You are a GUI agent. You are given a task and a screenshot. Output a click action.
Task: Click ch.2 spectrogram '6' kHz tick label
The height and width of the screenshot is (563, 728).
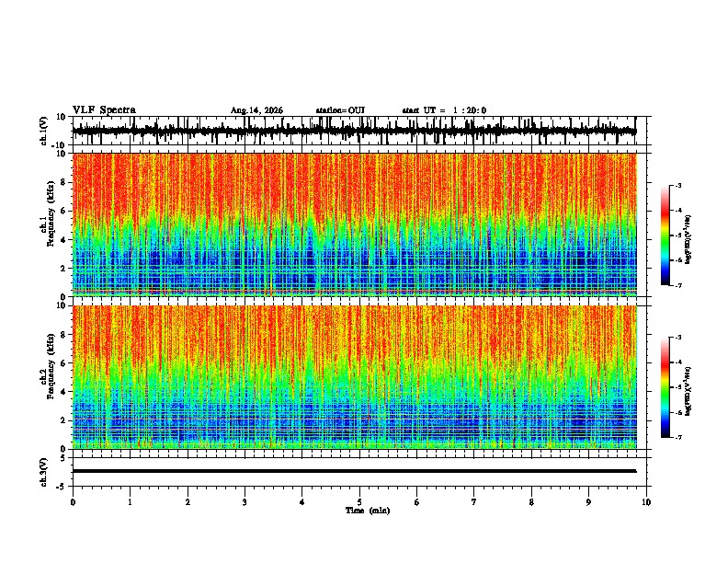click(63, 363)
